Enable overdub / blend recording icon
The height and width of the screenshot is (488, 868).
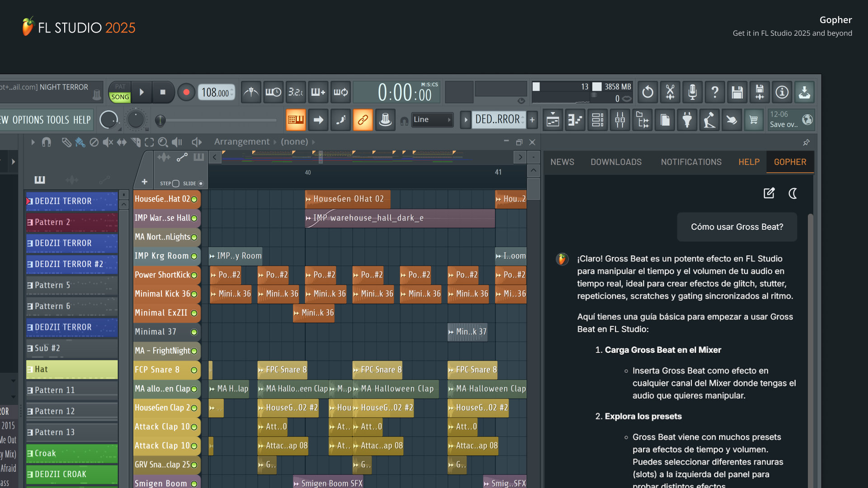click(318, 92)
